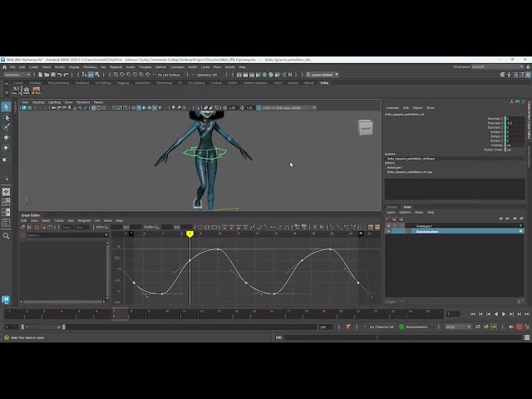
Task: Toggle the lock icon beside Workspace
Action: (528, 66)
